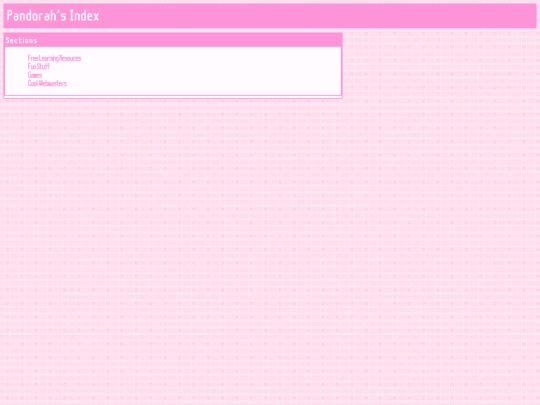Screen dimensions: 540x405
Task: Visit the Cool Webmasters link
Action: click(47, 83)
